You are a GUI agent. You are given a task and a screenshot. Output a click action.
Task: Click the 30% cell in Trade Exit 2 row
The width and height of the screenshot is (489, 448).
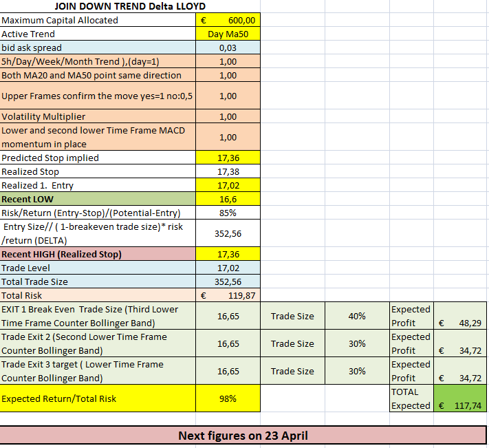click(x=357, y=343)
